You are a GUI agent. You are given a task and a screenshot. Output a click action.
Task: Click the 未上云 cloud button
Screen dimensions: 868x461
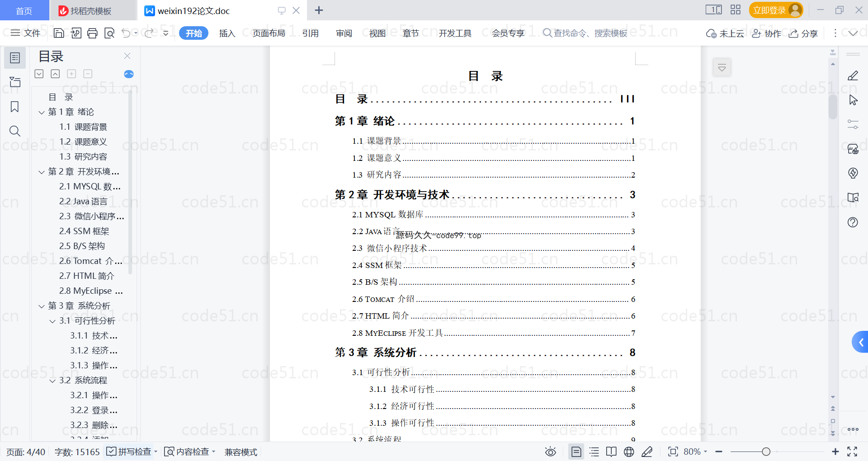[725, 33]
